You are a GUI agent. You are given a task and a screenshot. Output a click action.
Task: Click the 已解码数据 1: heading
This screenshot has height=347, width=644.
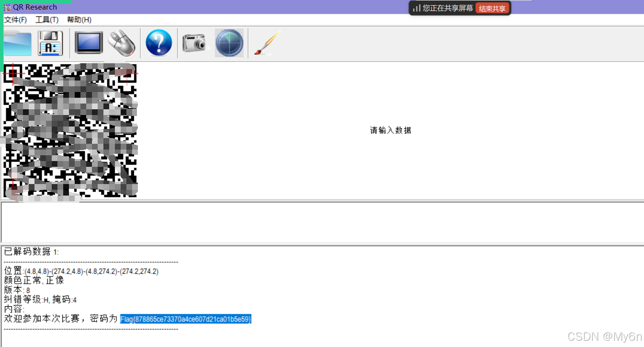[32, 252]
